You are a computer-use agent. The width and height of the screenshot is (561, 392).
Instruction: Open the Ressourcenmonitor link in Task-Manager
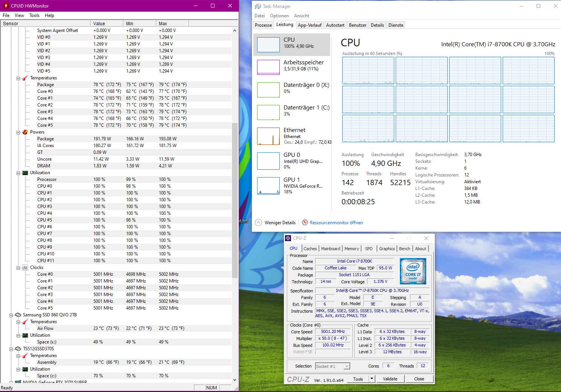pos(336,222)
